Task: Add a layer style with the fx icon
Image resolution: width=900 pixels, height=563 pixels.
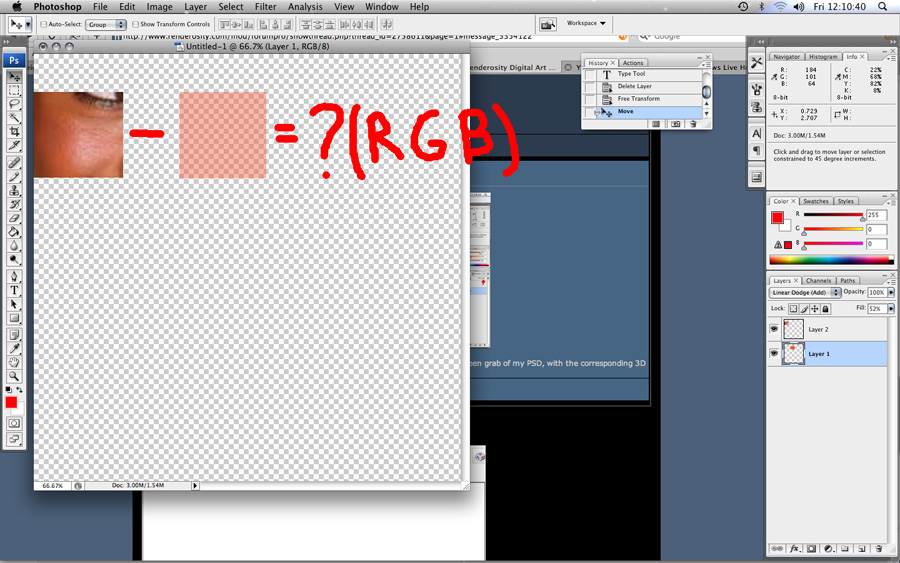Action: click(794, 549)
